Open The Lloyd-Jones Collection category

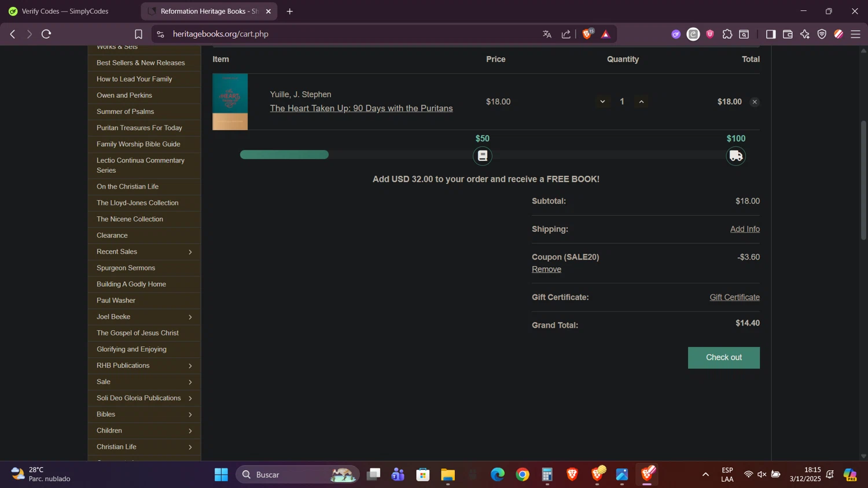coord(144,203)
